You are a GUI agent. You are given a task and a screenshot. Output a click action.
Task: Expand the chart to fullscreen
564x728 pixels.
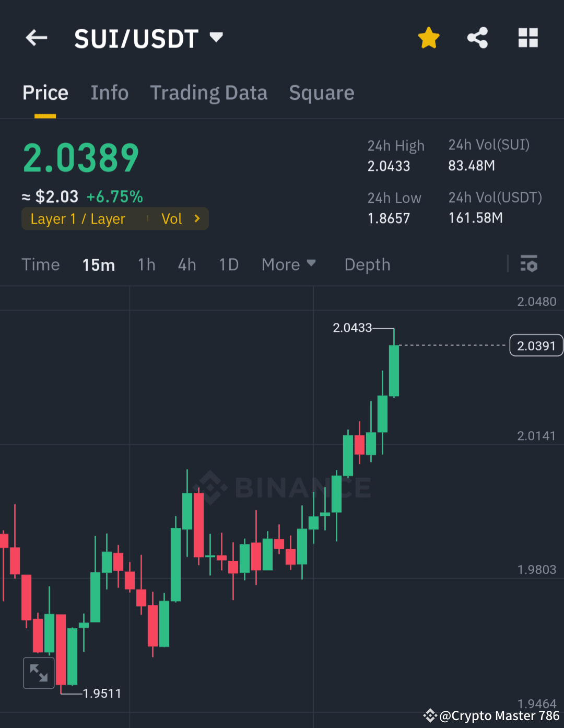click(39, 673)
